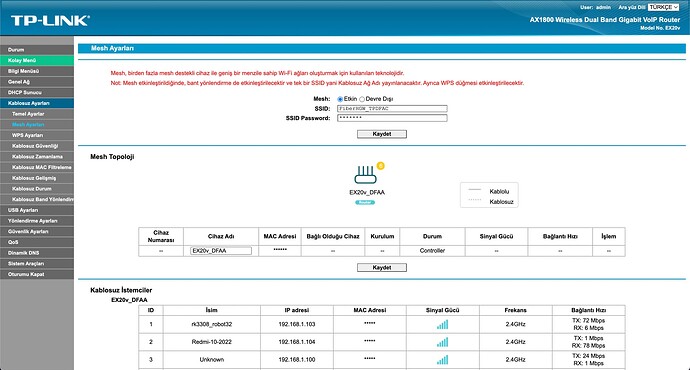This screenshot has height=370, width=690.
Task: Open the Sistem Araçları menu
Action: click(x=37, y=264)
